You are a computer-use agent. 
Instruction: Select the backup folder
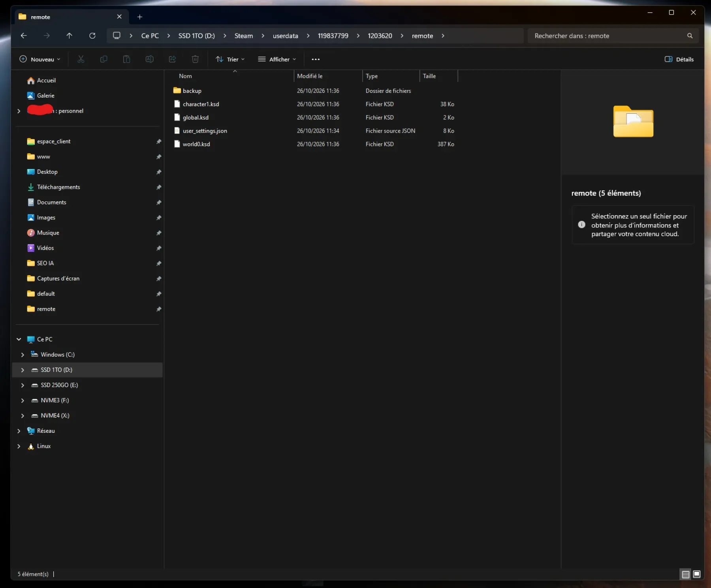[192, 91]
